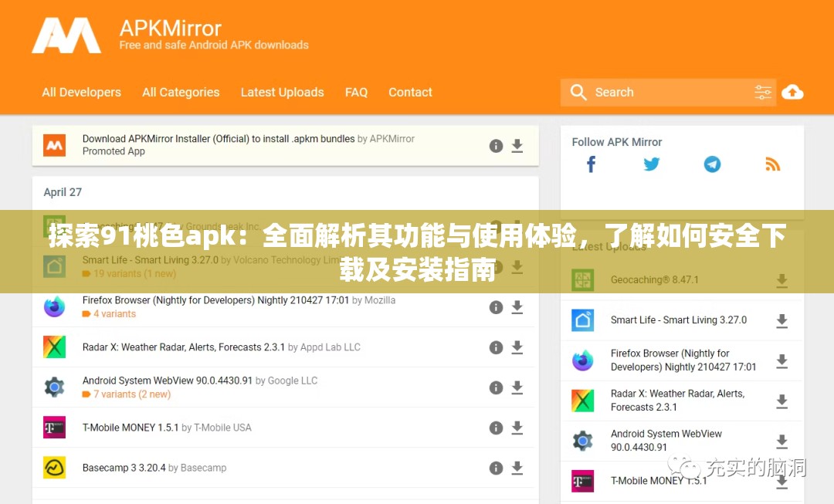Click the Basecamp app icon

coord(54,468)
